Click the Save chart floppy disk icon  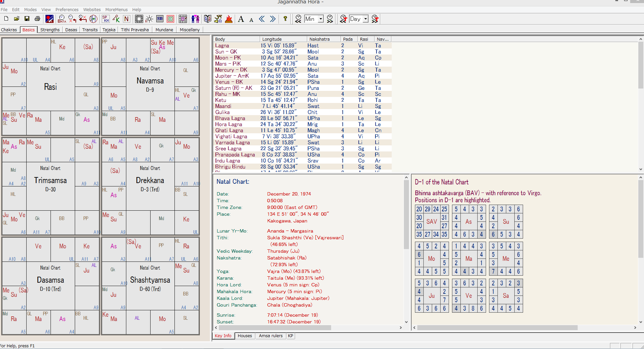[27, 19]
